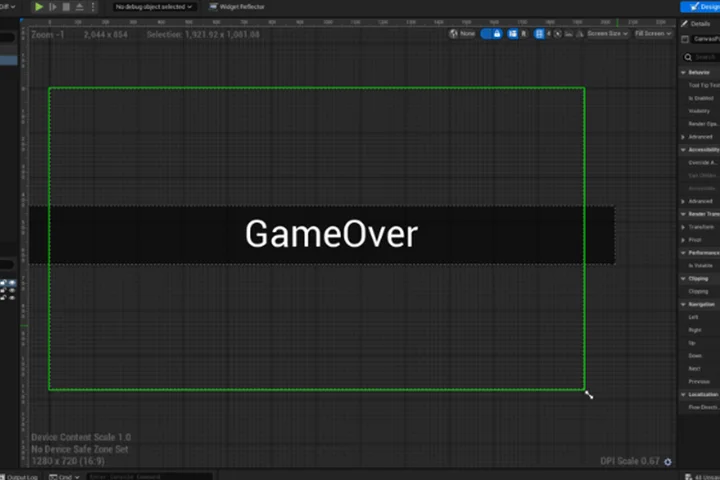Collapse the Localization section
The height and width of the screenshot is (480, 720).
pyautogui.click(x=683, y=394)
